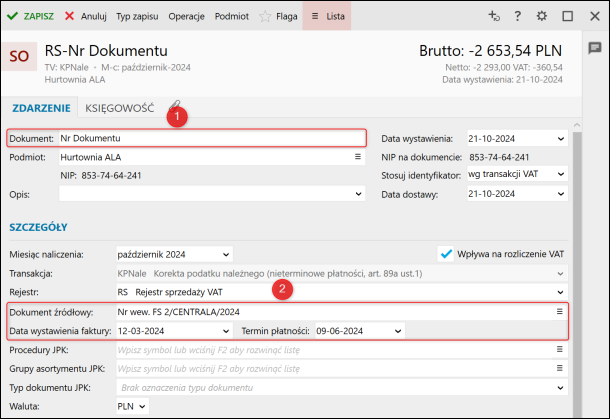Image resolution: width=610 pixels, height=419 pixels.
Task: Switch to Lista view
Action: tap(327, 16)
